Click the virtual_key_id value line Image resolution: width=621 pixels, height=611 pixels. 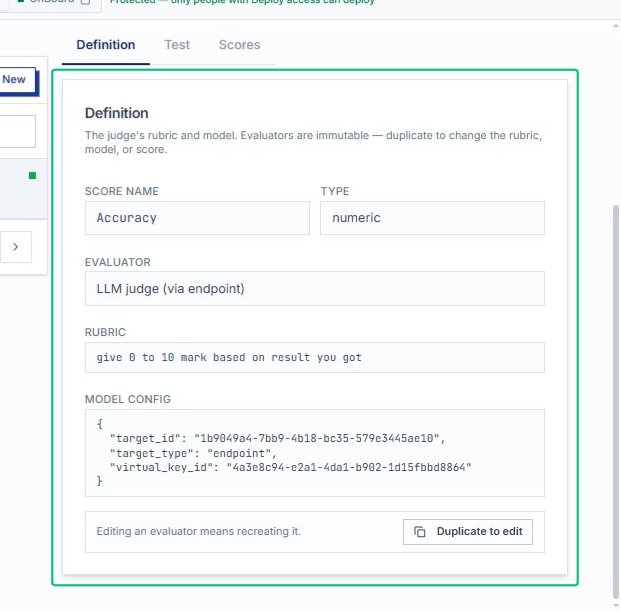coord(290,467)
